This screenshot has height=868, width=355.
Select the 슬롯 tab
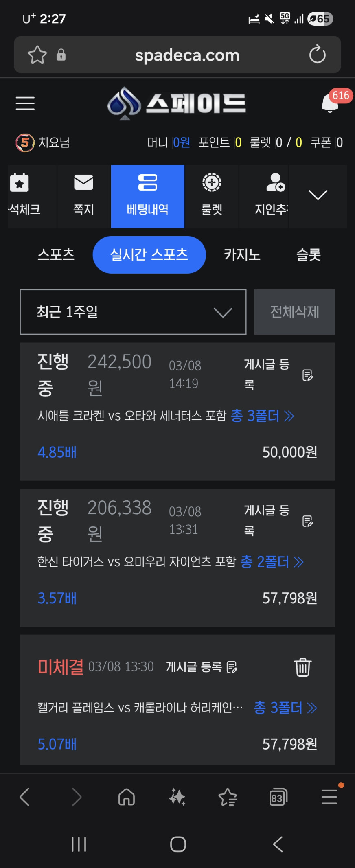click(308, 254)
